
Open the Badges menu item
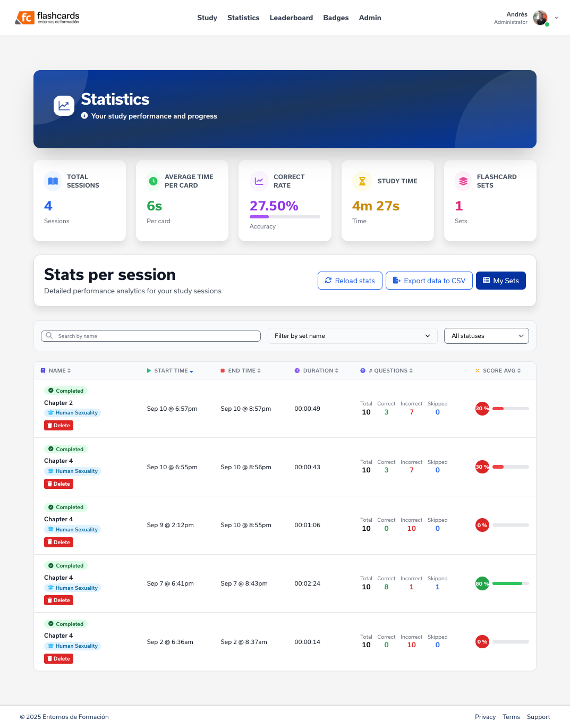click(x=336, y=18)
